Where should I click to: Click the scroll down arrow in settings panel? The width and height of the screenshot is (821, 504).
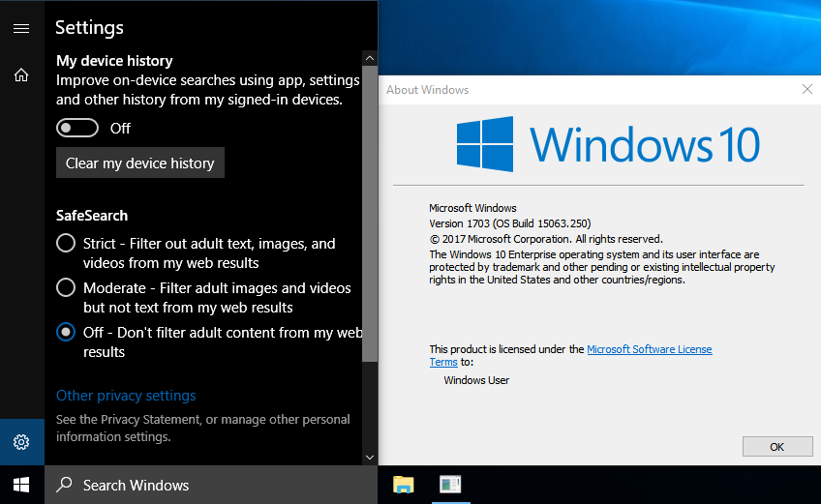[370, 458]
